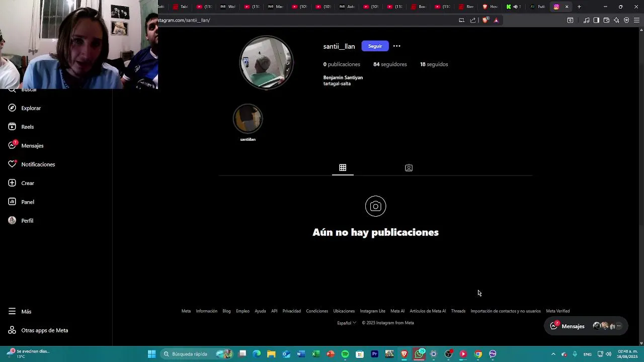Go to Perfil in the sidebar
This screenshot has width=644, height=362.
[20, 221]
